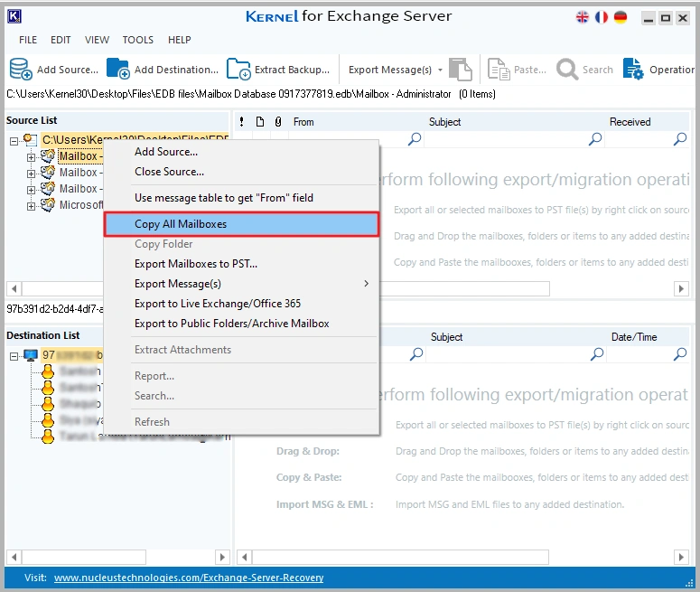
Task: Click the Operation gear icon
Action: [x=633, y=70]
